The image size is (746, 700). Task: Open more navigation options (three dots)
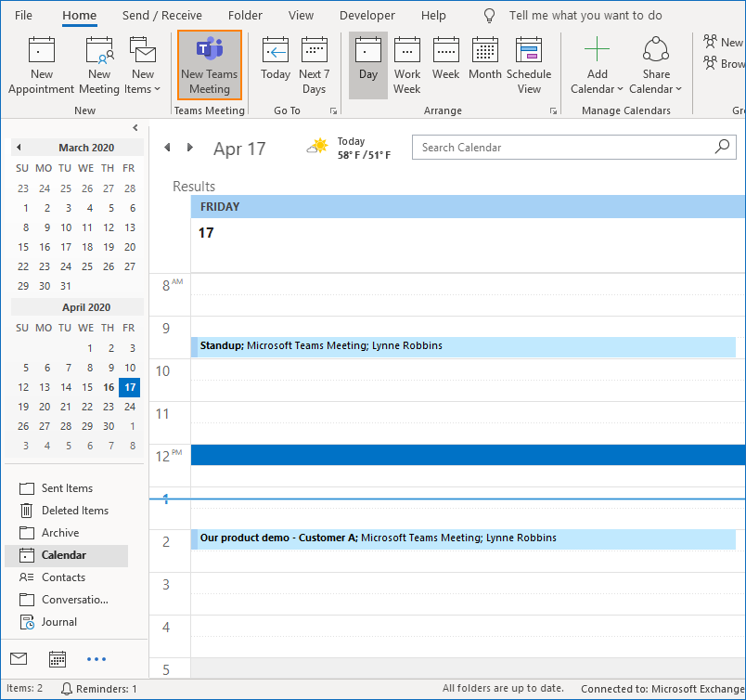[96, 659]
